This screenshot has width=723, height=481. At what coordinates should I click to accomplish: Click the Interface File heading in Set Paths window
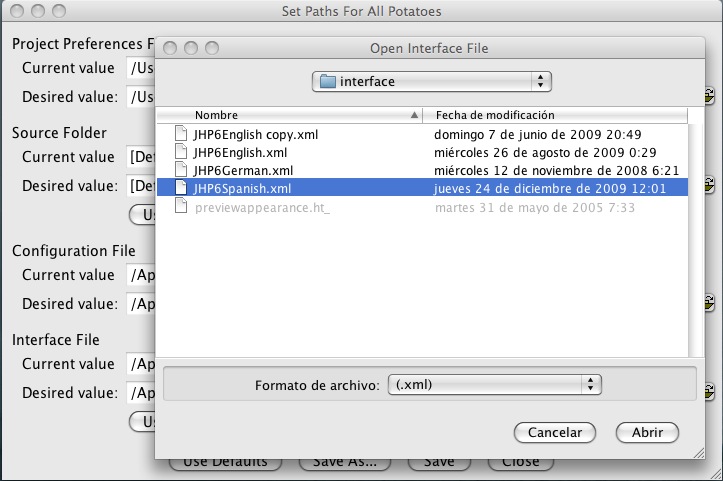click(x=56, y=340)
